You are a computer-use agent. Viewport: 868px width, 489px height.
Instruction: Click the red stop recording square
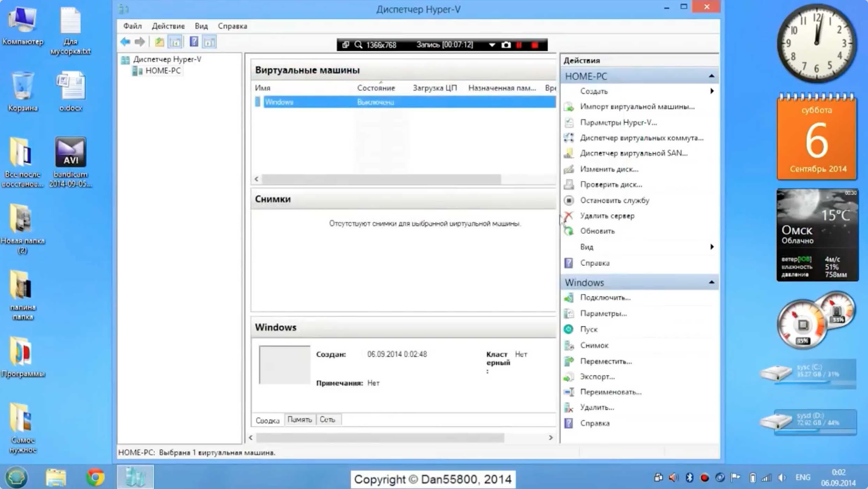[x=534, y=45]
